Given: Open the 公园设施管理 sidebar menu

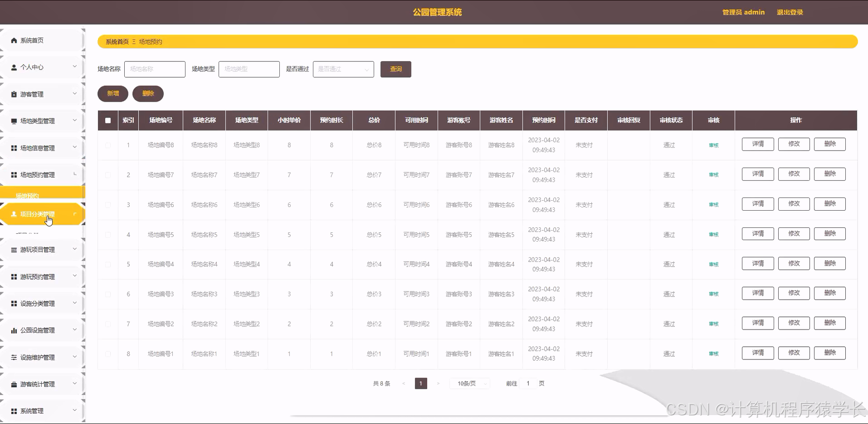Looking at the screenshot, I should pyautogui.click(x=42, y=330).
